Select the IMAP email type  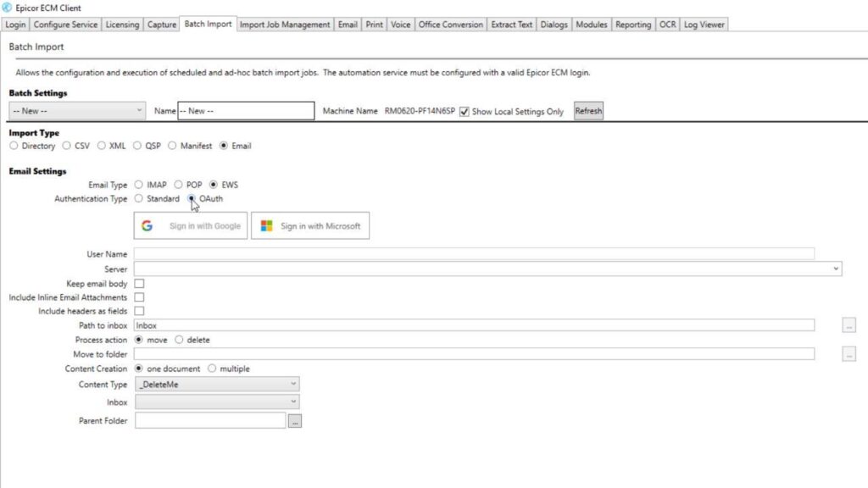pyautogui.click(x=139, y=185)
